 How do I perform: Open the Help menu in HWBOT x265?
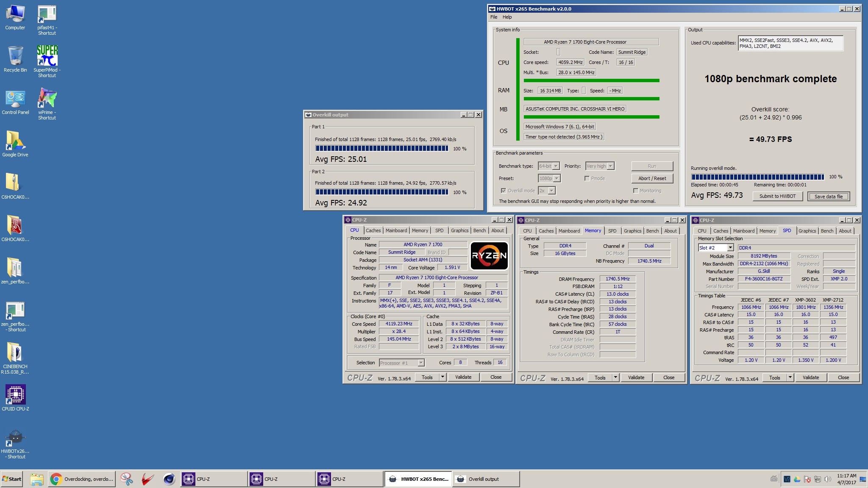click(x=507, y=17)
